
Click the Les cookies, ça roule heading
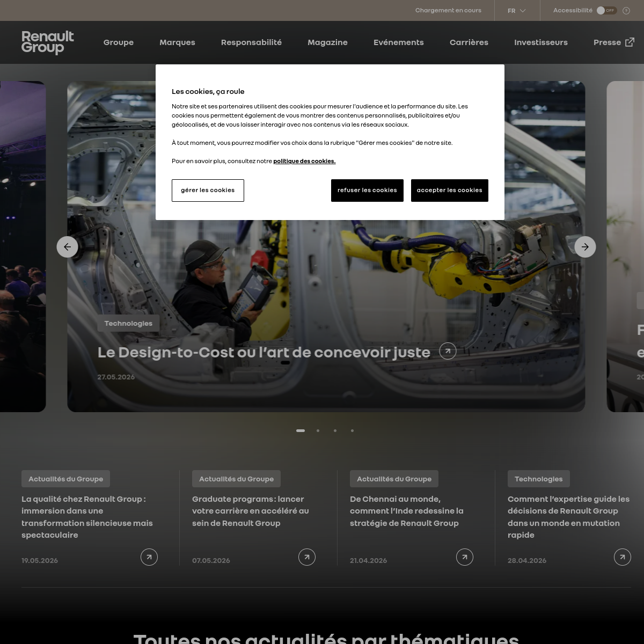click(x=208, y=91)
